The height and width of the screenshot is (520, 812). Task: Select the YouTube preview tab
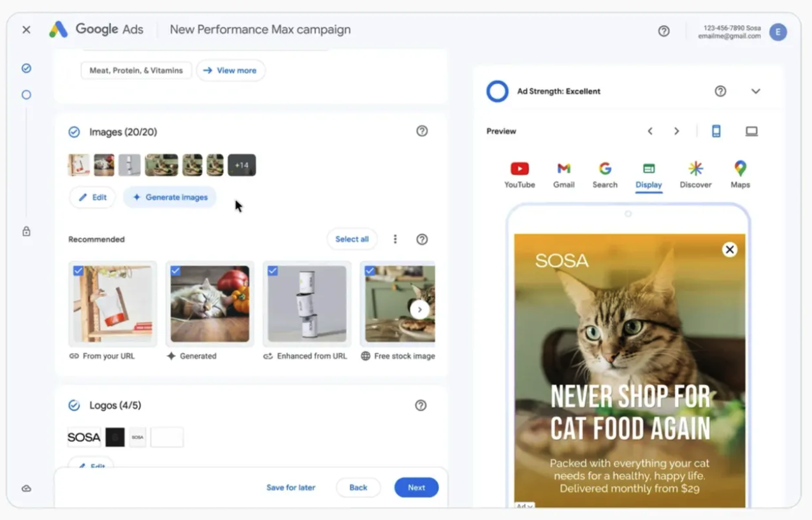click(x=519, y=175)
